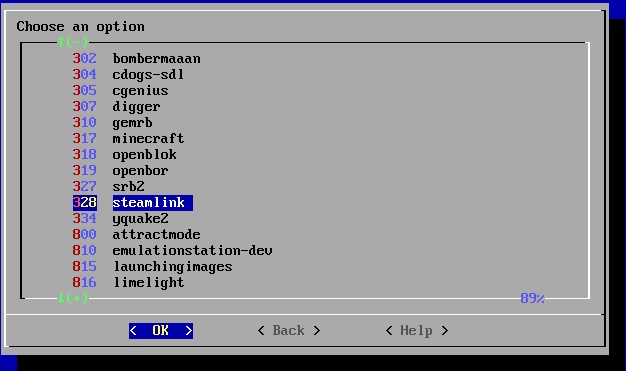
Task: Select the 800 attractmode option
Action: click(136, 234)
